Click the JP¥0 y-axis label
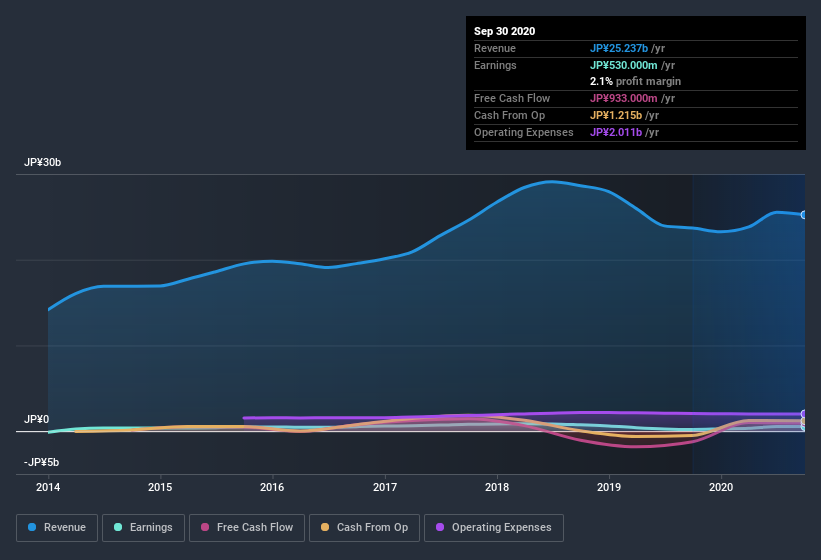Image resolution: width=821 pixels, height=560 pixels. tap(36, 419)
